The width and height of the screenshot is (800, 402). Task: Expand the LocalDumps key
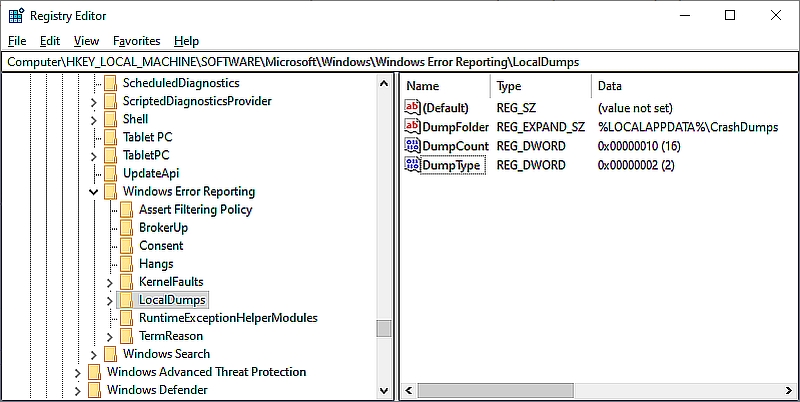pyautogui.click(x=110, y=301)
